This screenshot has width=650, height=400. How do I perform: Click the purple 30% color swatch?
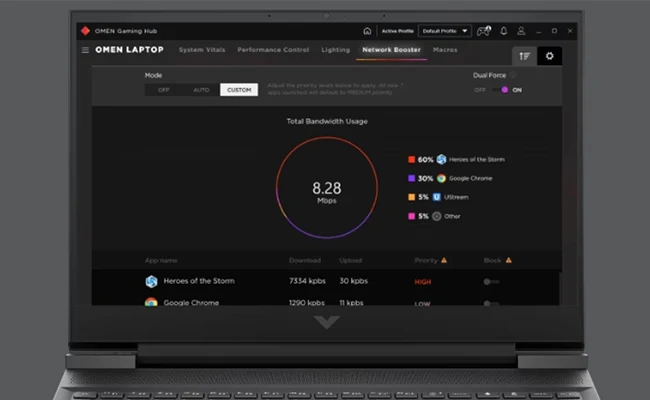(412, 178)
